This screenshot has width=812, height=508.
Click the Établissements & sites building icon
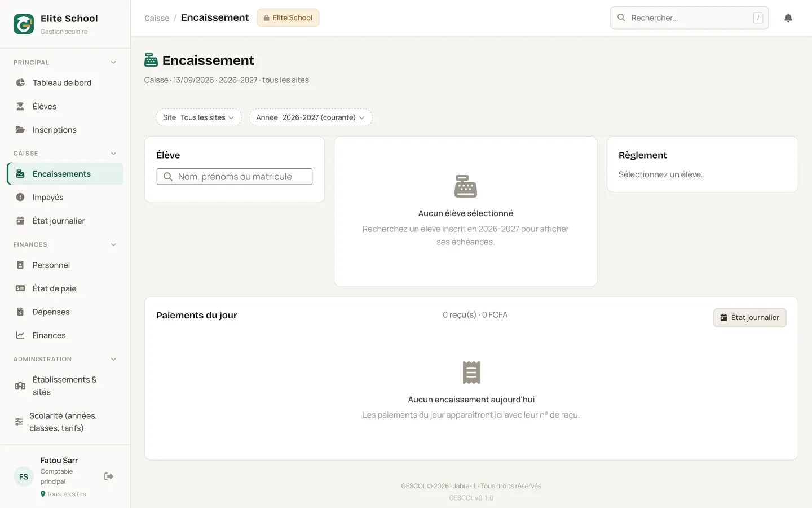[x=20, y=386]
